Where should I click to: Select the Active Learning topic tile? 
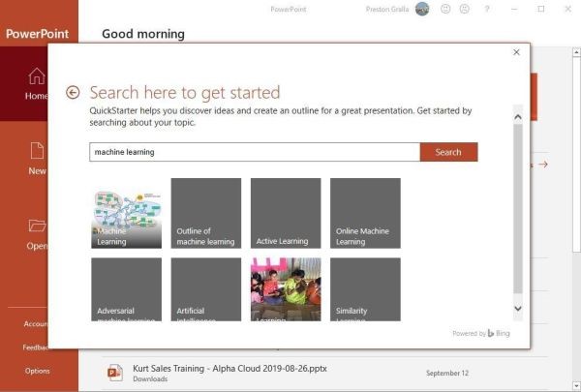point(285,214)
